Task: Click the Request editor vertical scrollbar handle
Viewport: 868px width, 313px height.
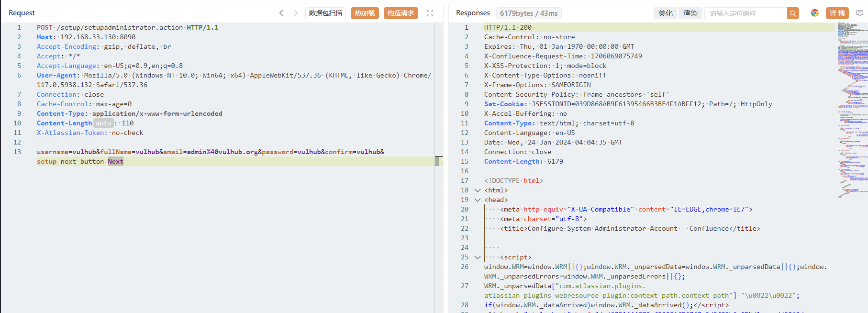Action: (x=437, y=161)
